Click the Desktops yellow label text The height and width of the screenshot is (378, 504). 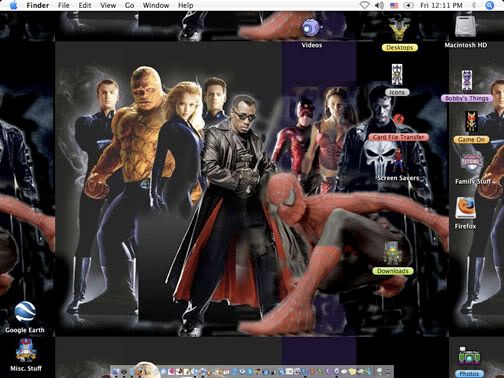[x=399, y=48]
